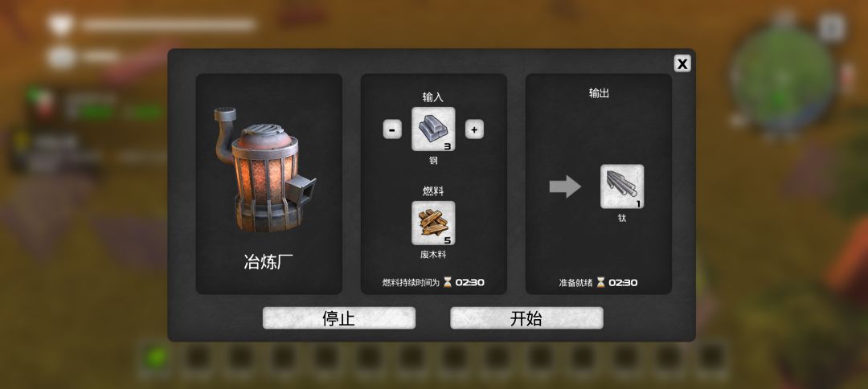Click the 冶炼厂 smelter title label

coord(268,262)
